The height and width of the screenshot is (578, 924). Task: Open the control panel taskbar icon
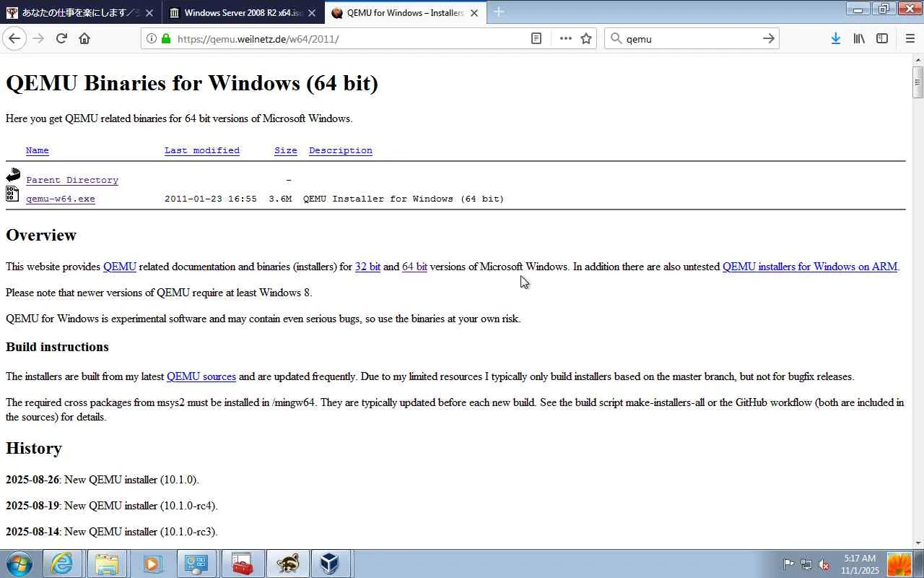tap(196, 564)
